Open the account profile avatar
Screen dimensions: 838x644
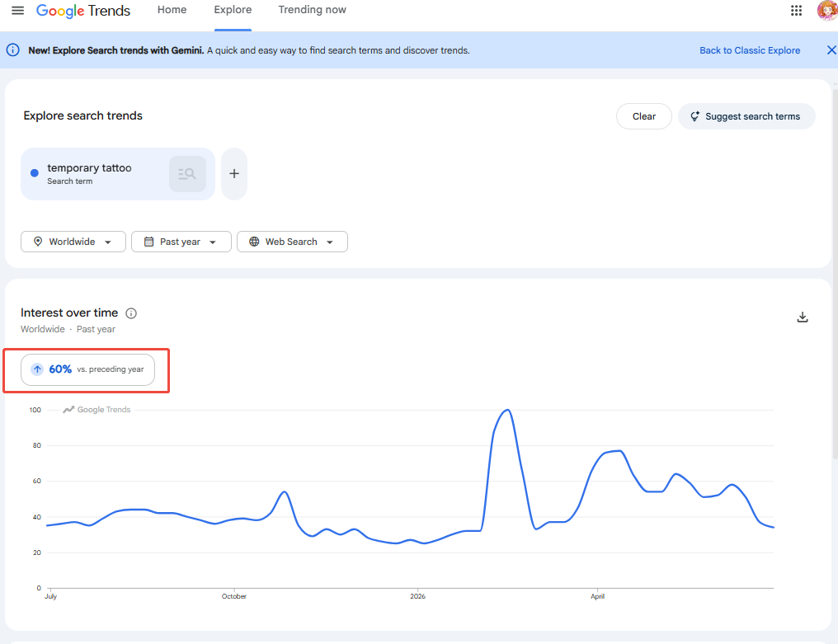click(828, 10)
